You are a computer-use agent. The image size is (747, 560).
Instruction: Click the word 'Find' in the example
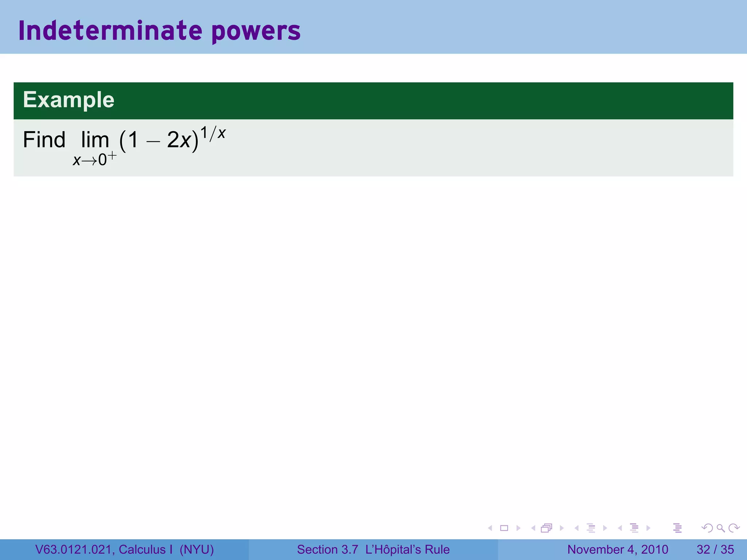(x=44, y=140)
